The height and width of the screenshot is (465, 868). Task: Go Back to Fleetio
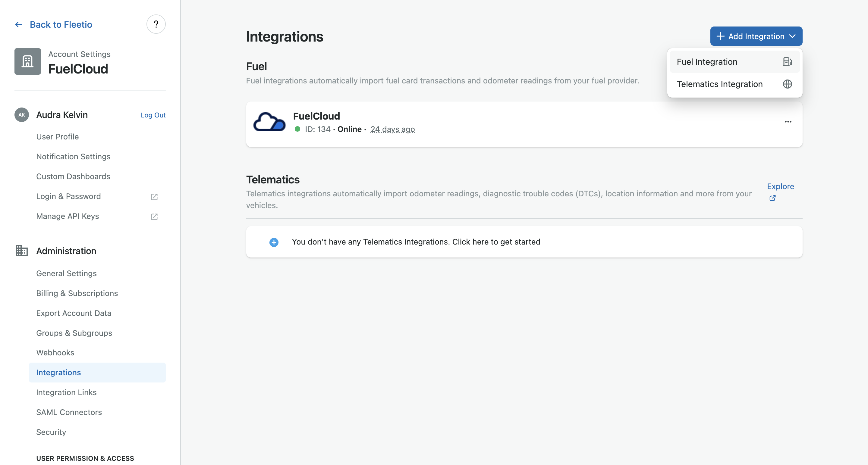click(61, 25)
